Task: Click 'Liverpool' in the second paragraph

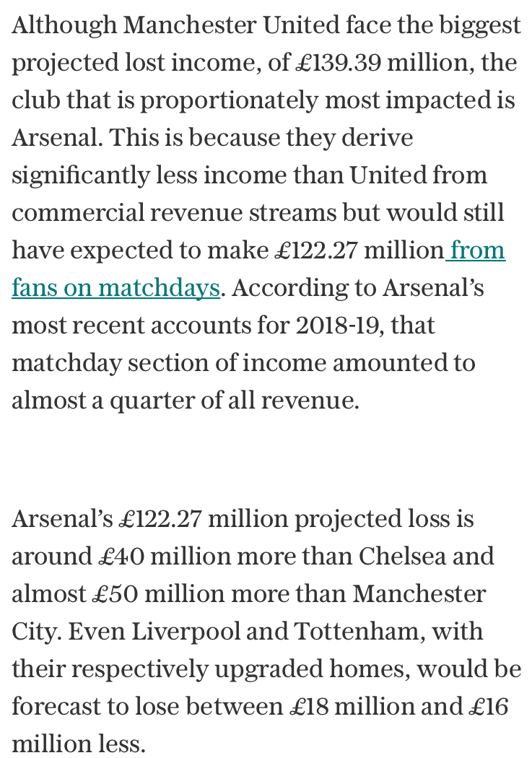Action: pos(186,632)
